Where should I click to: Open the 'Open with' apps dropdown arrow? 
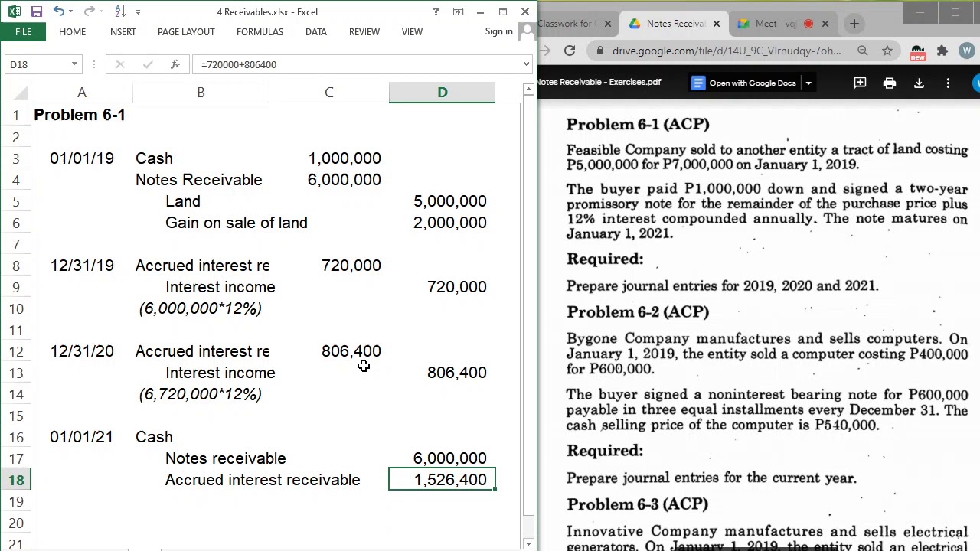tap(808, 83)
